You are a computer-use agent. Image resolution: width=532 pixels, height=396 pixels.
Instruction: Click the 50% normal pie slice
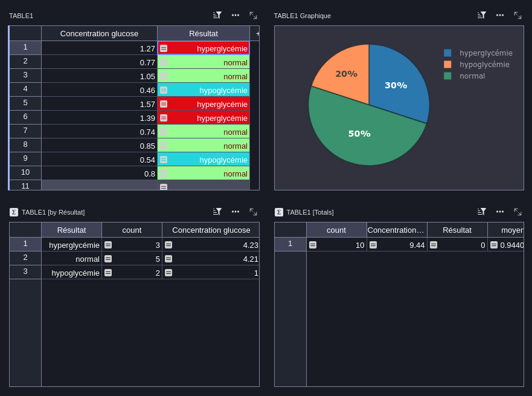(x=360, y=136)
